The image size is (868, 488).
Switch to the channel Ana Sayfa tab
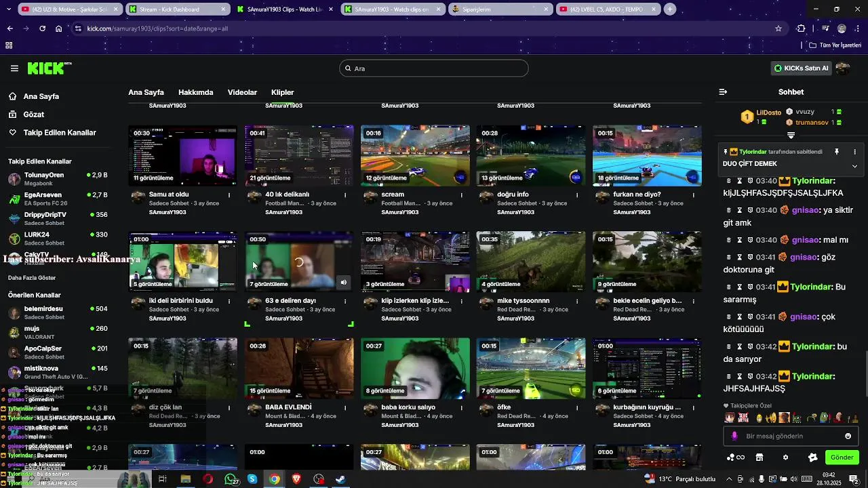[x=146, y=92]
